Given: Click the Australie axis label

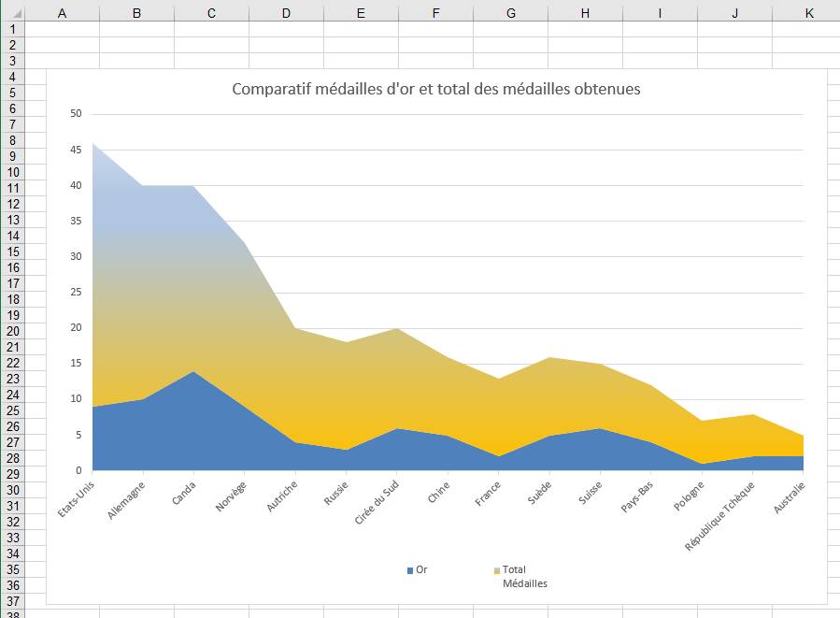Looking at the screenshot, I should (790, 496).
